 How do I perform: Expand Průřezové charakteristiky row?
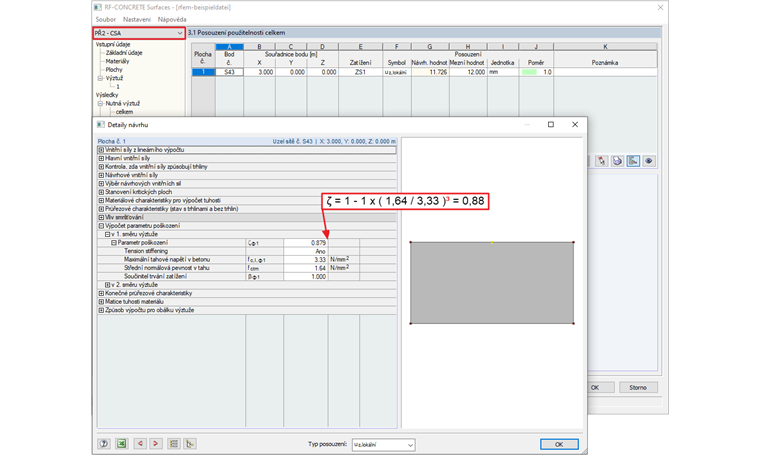[x=101, y=209]
